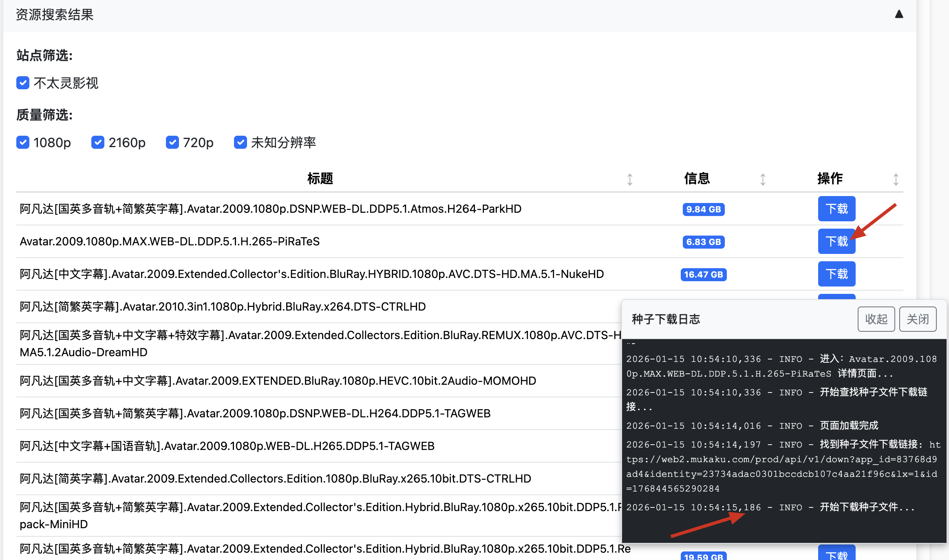This screenshot has height=560, width=949.
Task: Click the 16.47 GB size badge
Action: pyautogui.click(x=704, y=274)
